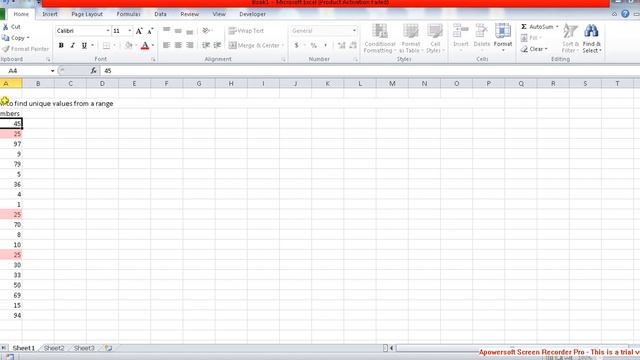Toggle Wrap Text
This screenshot has height=360, width=640.
(x=246, y=31)
